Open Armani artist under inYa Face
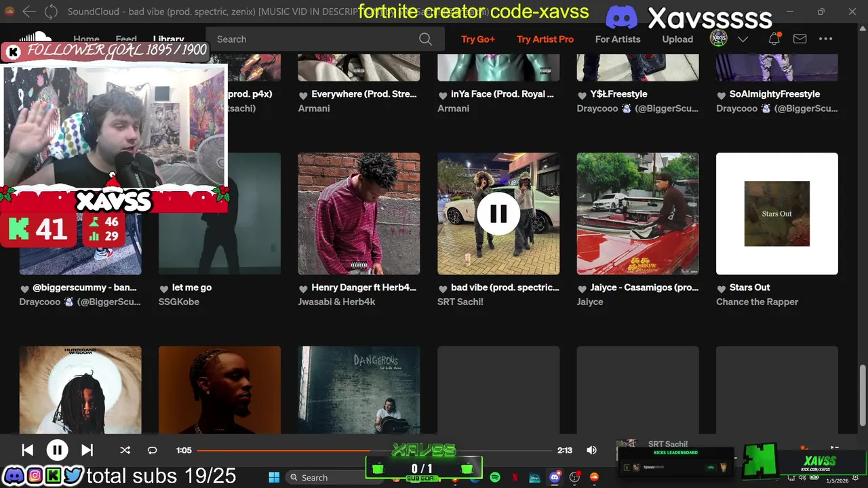The image size is (868, 488). coord(453,108)
